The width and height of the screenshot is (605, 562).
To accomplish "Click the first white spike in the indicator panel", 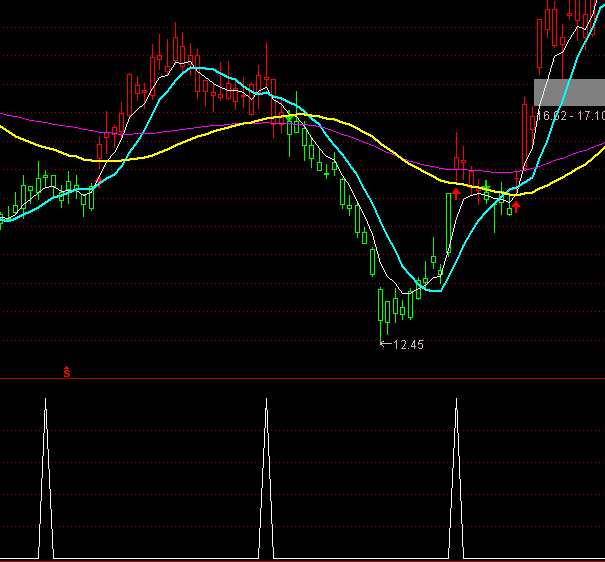I will tap(45, 470).
